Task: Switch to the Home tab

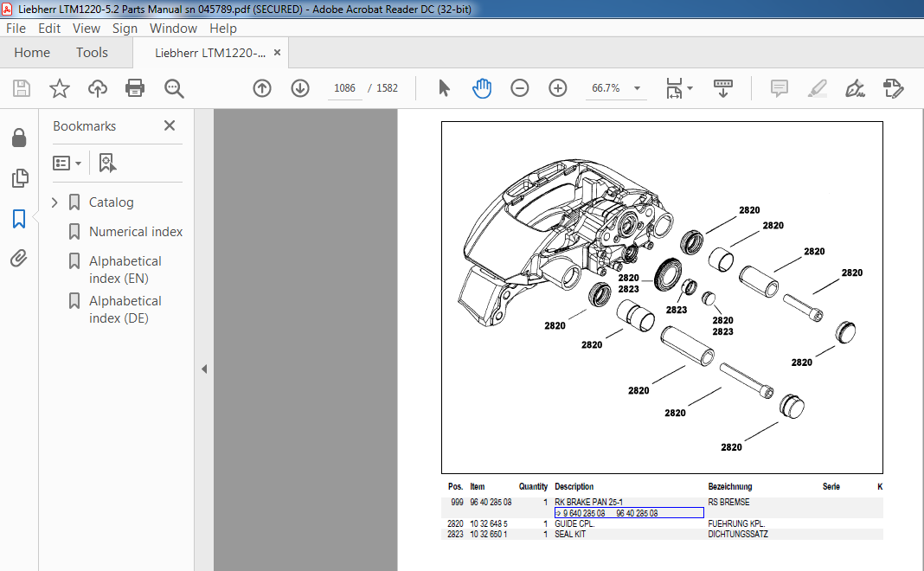Action: click(32, 53)
